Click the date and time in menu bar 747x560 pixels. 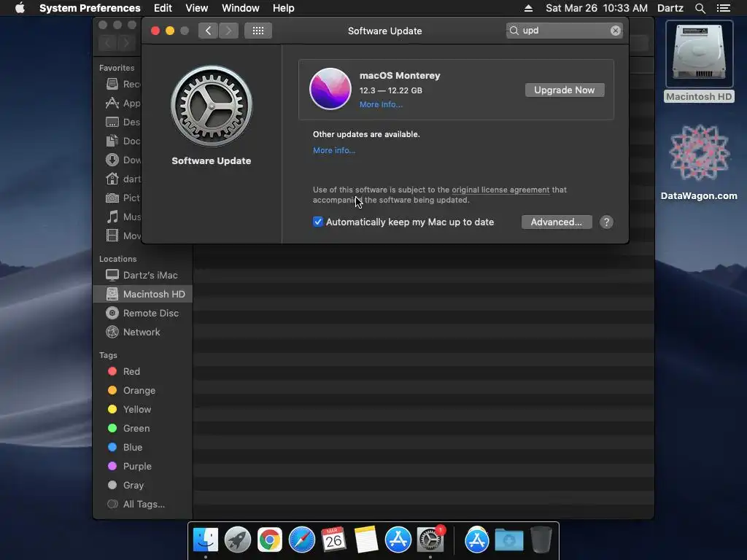click(x=597, y=8)
